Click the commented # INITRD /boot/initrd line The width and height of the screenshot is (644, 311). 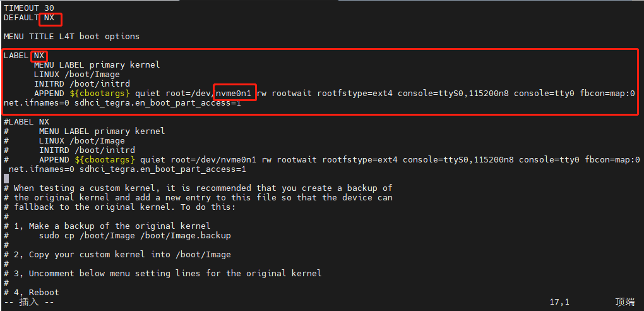(69, 150)
